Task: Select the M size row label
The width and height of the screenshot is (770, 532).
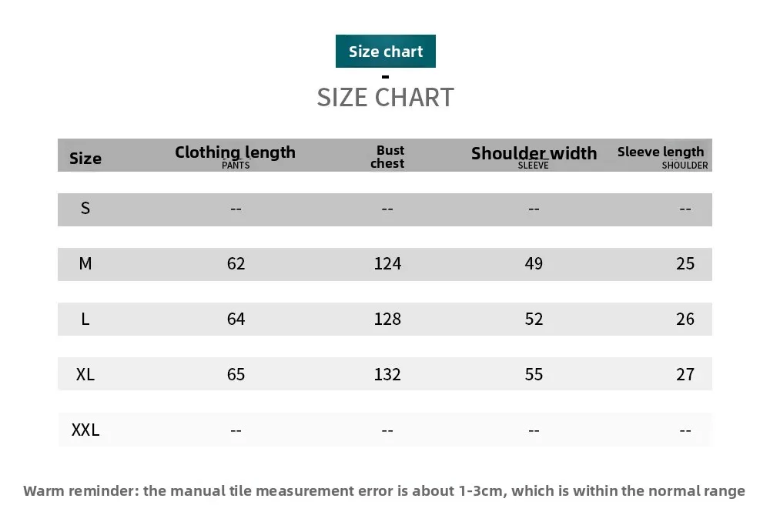Action: [85, 263]
